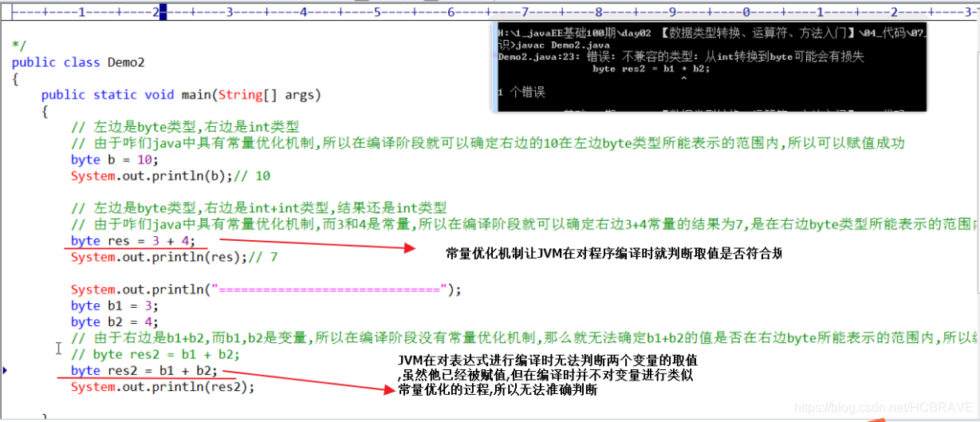Click the column ruler above the editor
The image size is (980, 422).
pos(490,12)
